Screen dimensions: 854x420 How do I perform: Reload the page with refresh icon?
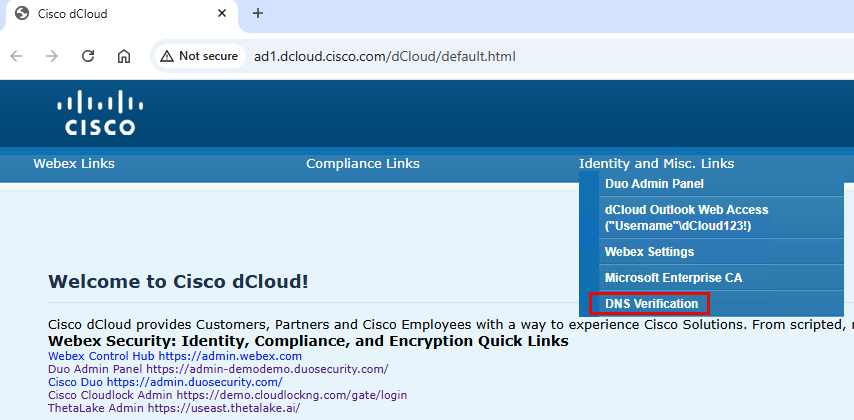coord(88,56)
